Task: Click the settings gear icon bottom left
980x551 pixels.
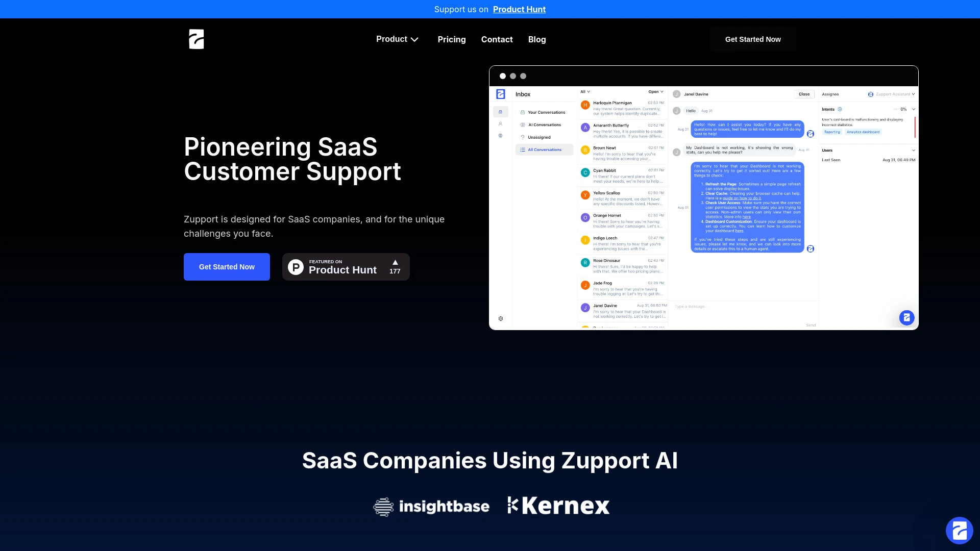Action: 501,318
